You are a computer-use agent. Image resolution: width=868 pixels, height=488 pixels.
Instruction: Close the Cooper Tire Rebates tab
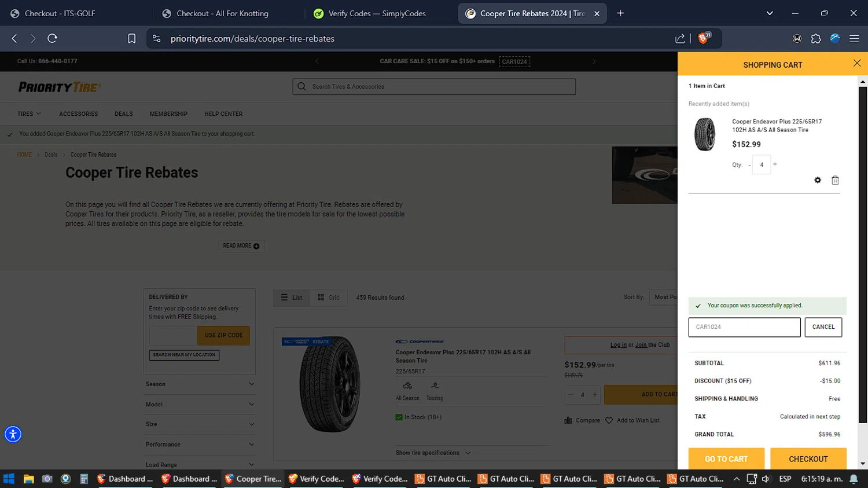(597, 13)
